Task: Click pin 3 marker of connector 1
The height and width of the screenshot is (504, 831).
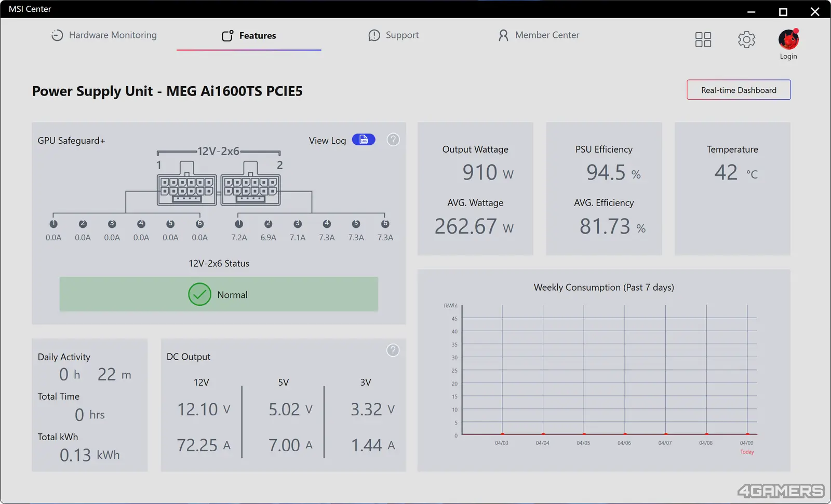Action: click(x=112, y=224)
